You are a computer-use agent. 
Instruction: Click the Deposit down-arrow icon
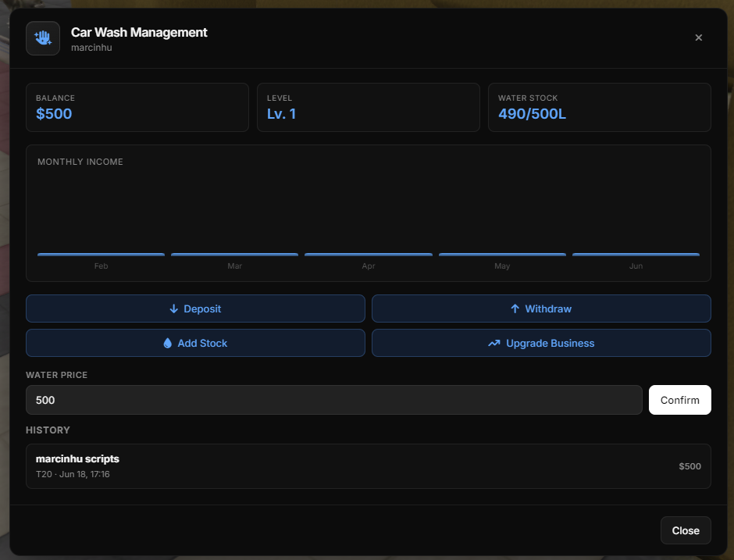tap(173, 309)
